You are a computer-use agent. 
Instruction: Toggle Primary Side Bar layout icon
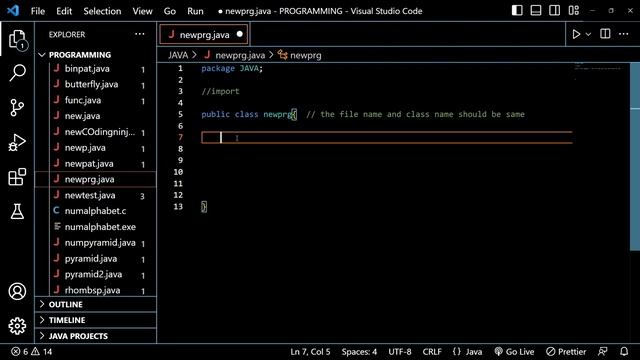517,11
